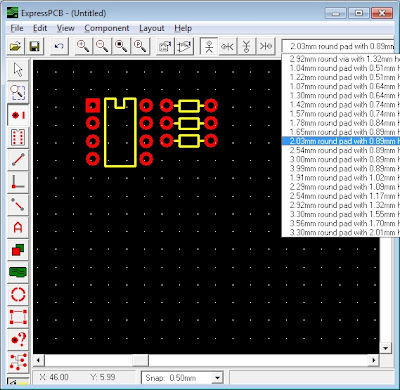Open the Component menu
400x390 pixels.
point(107,28)
